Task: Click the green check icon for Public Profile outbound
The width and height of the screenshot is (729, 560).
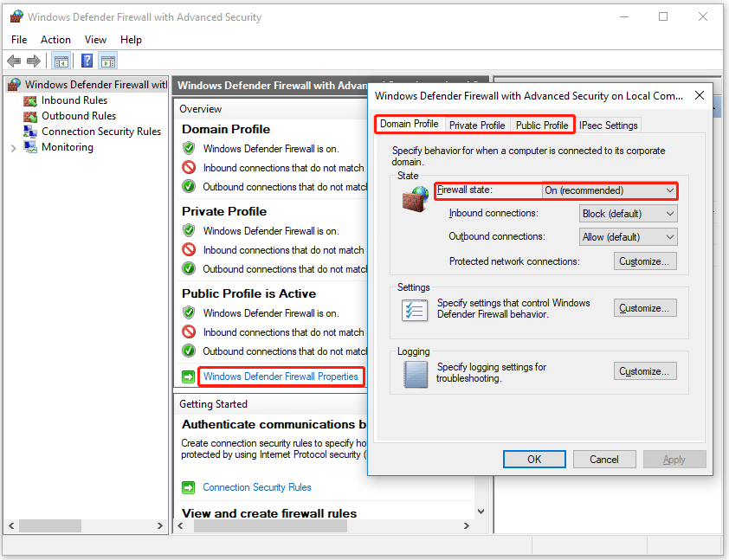Action: (x=189, y=351)
